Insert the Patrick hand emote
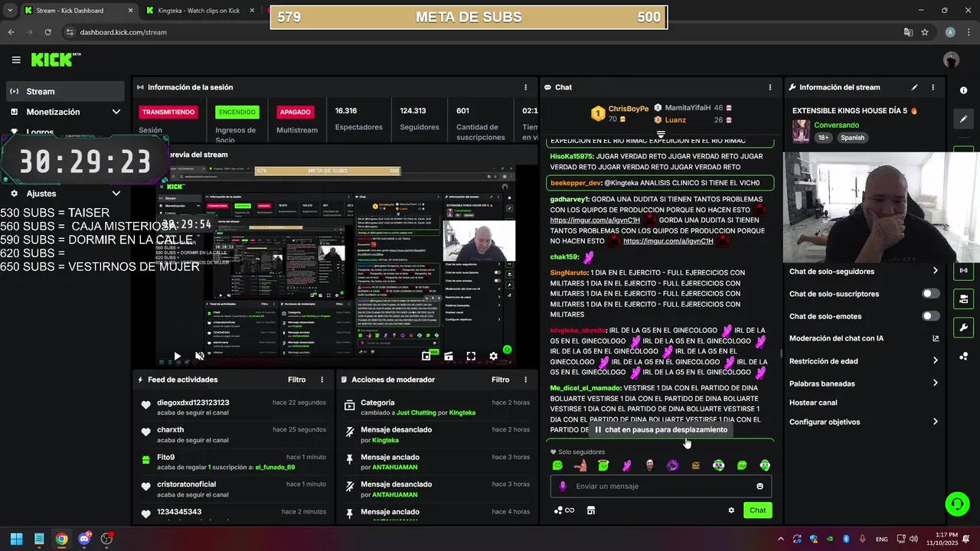Screen dimensions: 980x551 (580, 465)
